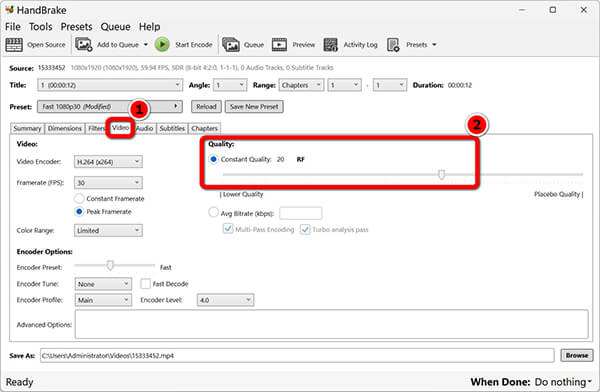This screenshot has width=600, height=392.
Task: Open the Queue icon in toolbar
Action: [231, 45]
